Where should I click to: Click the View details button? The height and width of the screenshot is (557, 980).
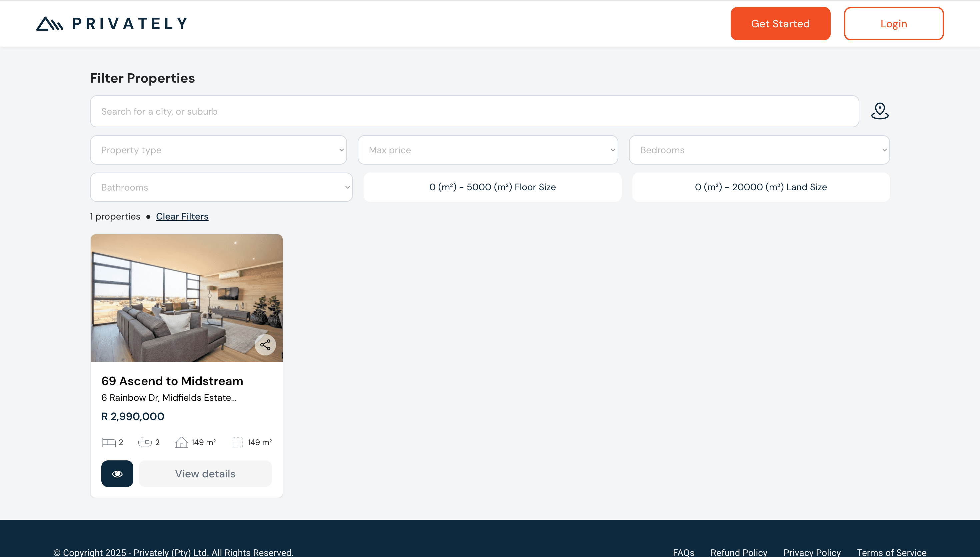tap(205, 474)
